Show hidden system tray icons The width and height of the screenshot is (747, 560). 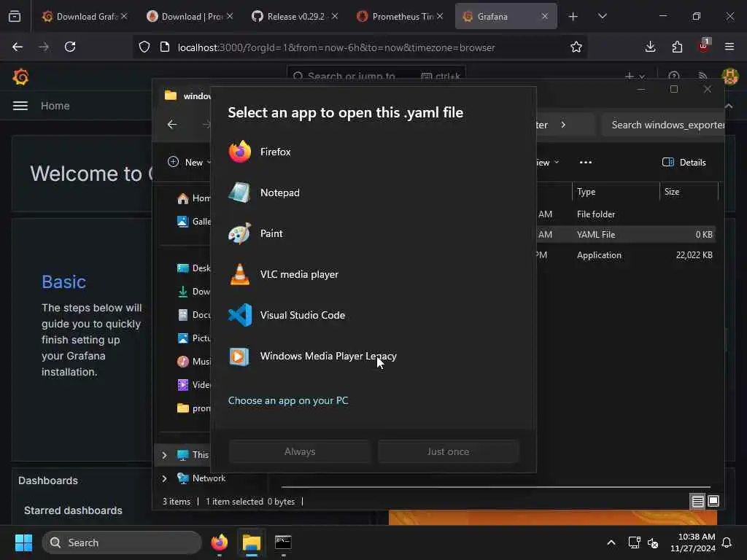[x=611, y=542]
